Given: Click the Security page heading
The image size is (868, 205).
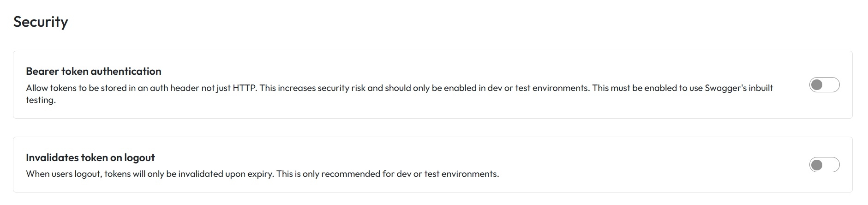Looking at the screenshot, I should point(41,22).
